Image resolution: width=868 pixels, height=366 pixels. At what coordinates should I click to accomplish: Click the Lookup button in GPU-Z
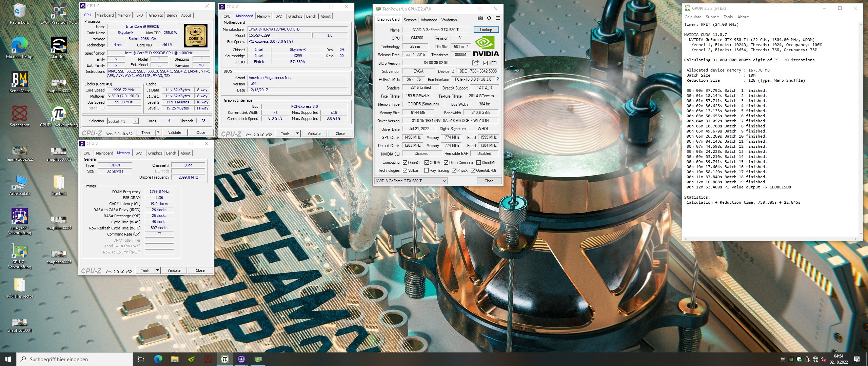click(486, 30)
